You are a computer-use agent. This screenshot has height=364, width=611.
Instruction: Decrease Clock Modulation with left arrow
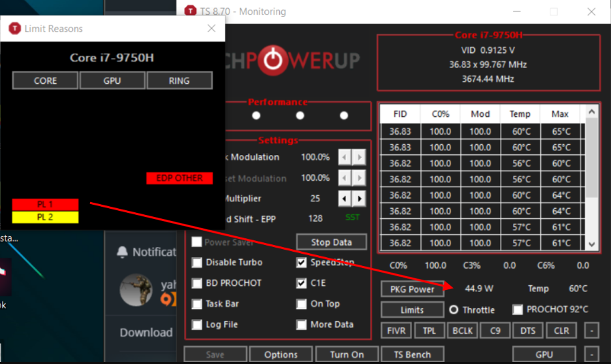coord(345,157)
